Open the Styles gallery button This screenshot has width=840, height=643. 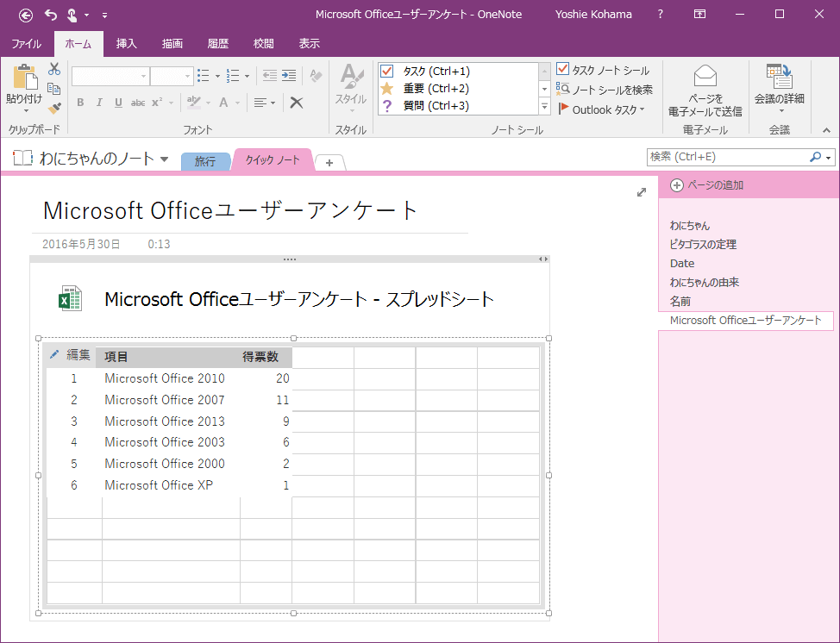point(351,89)
